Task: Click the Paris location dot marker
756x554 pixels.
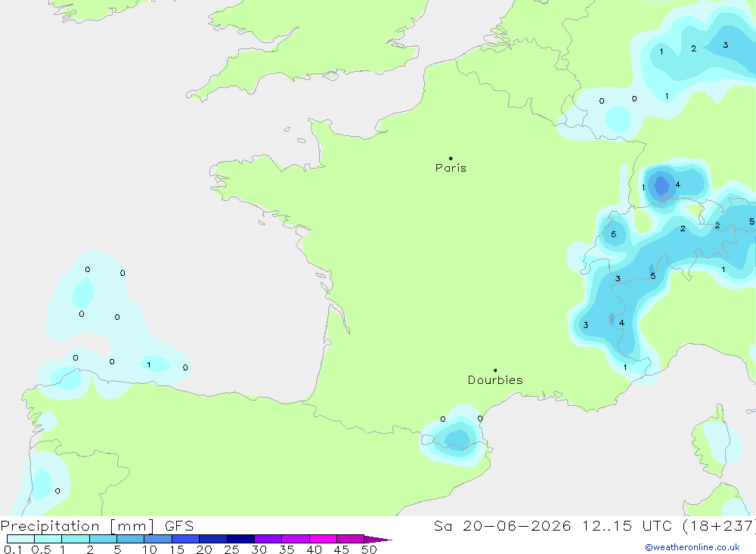Action: click(451, 158)
